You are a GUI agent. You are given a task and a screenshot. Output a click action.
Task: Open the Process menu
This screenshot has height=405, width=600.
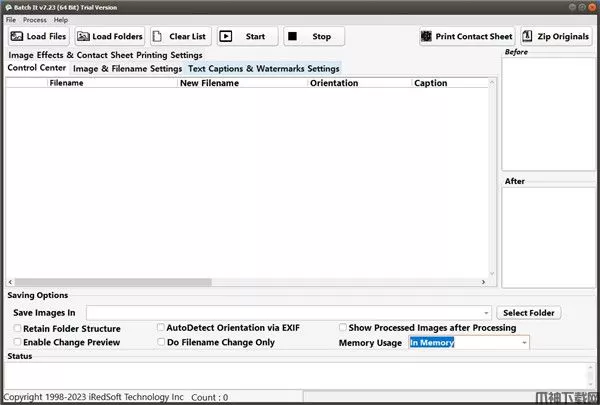point(35,20)
